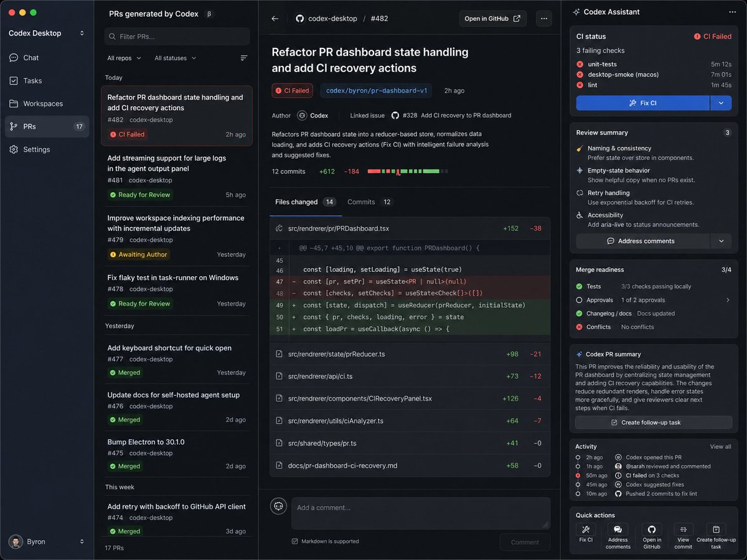Viewport: 747px width, 560px height.
Task: Open the Fix CI dropdown arrow
Action: tap(721, 103)
